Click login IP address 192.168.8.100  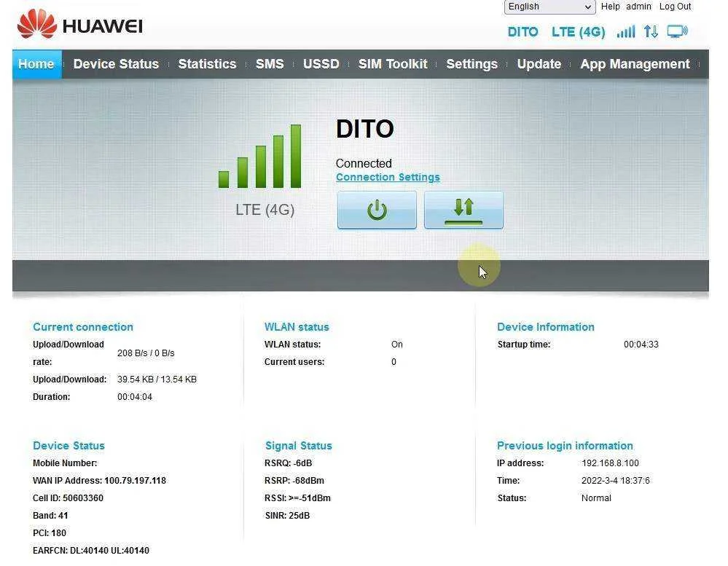[610, 463]
